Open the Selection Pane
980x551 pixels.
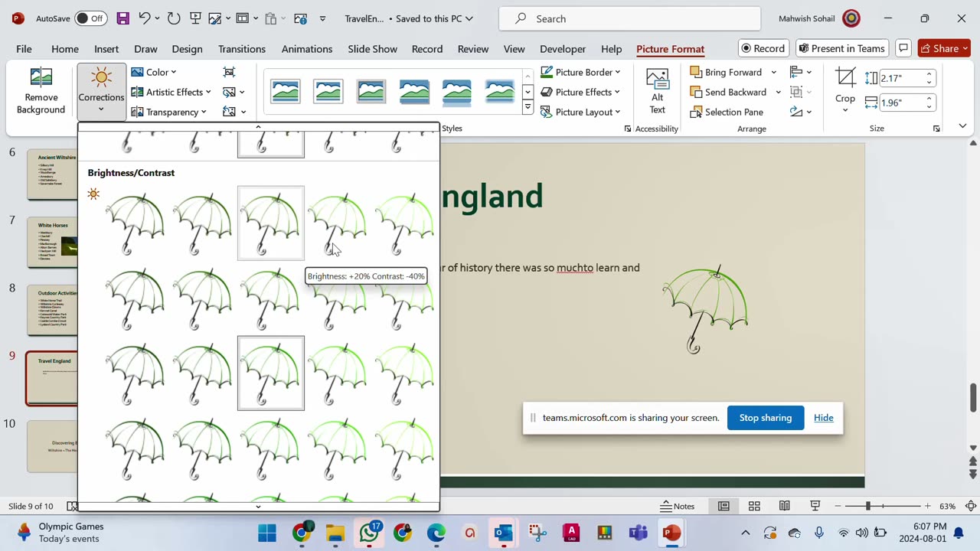click(x=727, y=112)
